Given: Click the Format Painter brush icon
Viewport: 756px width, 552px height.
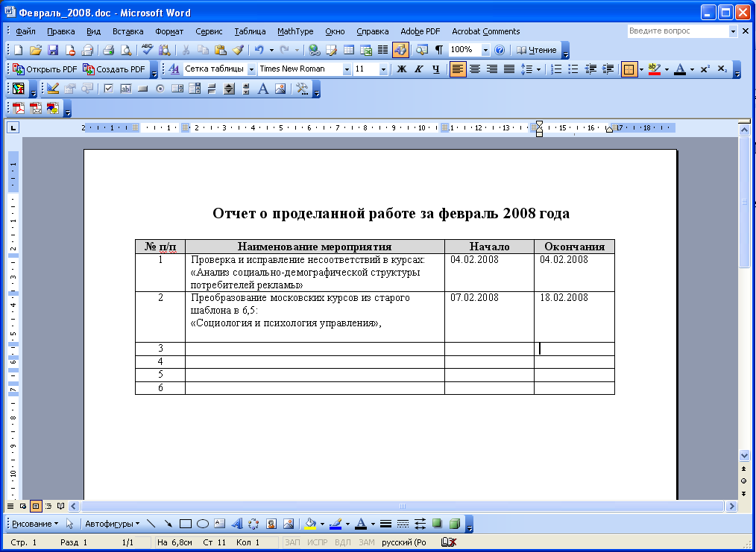Looking at the screenshot, I should pos(238,50).
